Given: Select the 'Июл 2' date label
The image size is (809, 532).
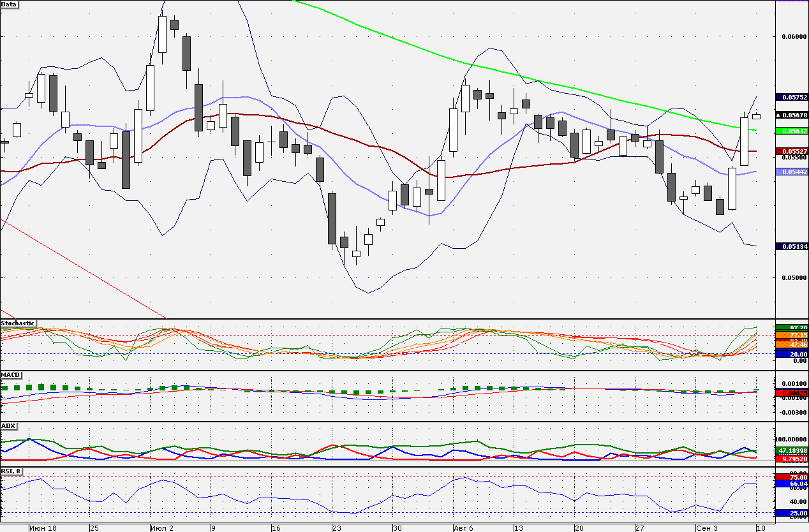Looking at the screenshot, I should [x=161, y=528].
